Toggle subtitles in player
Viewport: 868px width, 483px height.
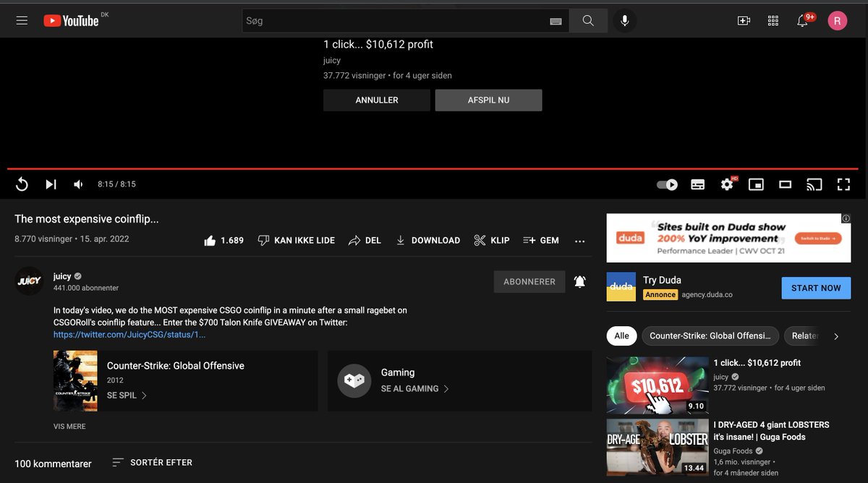click(698, 184)
